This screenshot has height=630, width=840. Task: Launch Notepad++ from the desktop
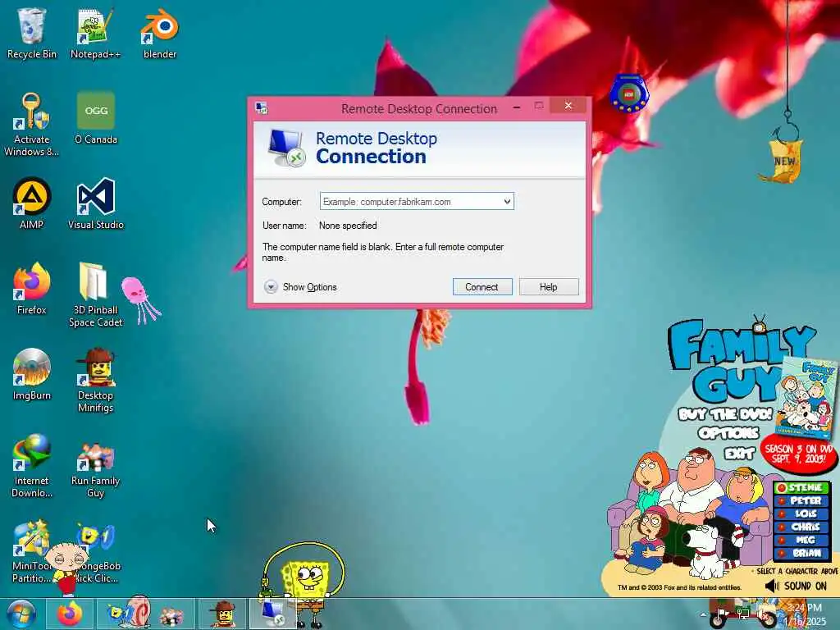(95, 33)
